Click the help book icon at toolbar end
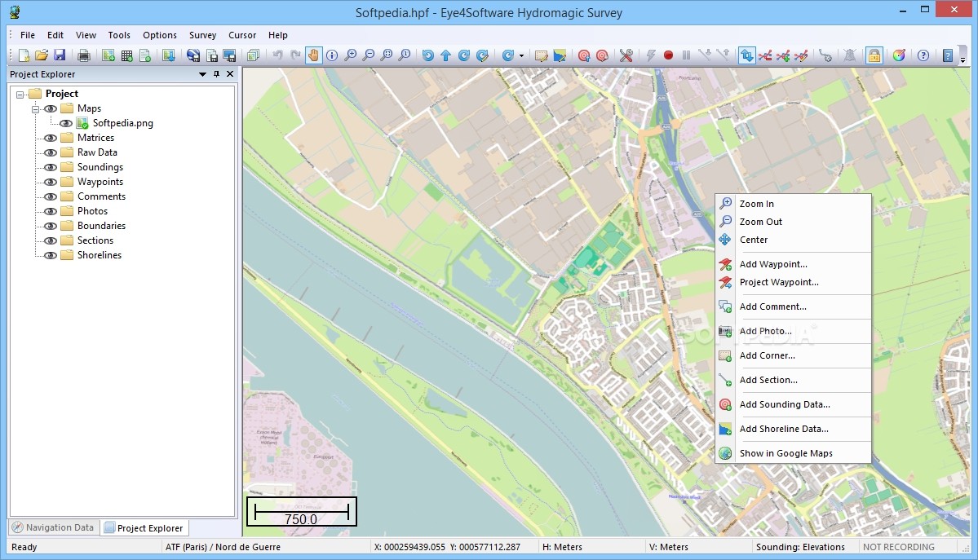 948,55
